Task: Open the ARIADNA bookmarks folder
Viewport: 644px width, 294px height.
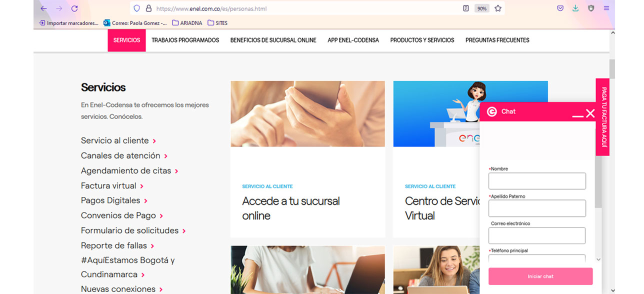Action: coord(187,23)
